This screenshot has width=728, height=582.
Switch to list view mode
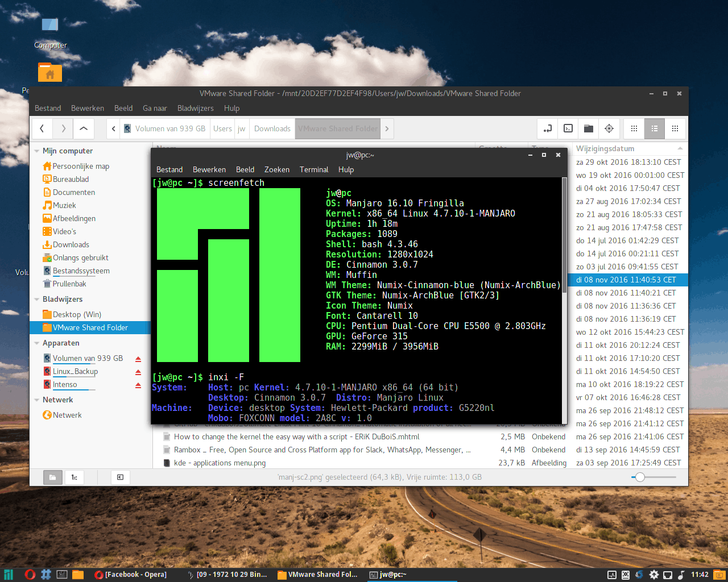[655, 128]
